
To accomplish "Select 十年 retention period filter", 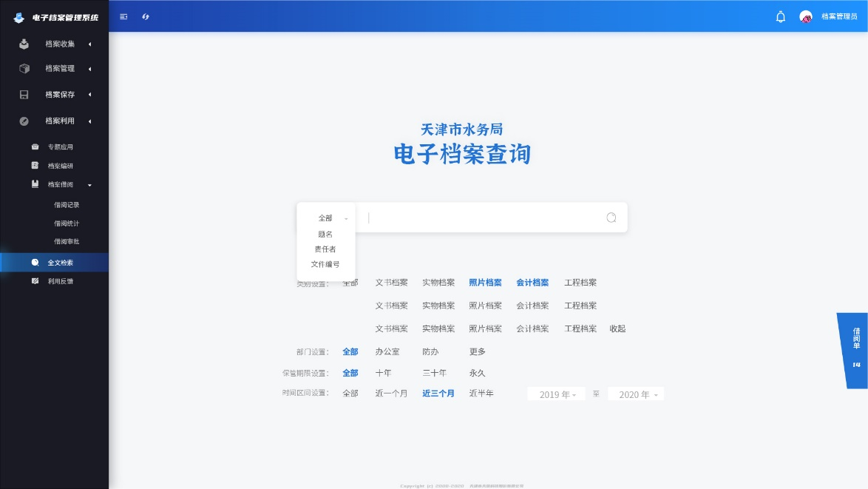I will [383, 373].
